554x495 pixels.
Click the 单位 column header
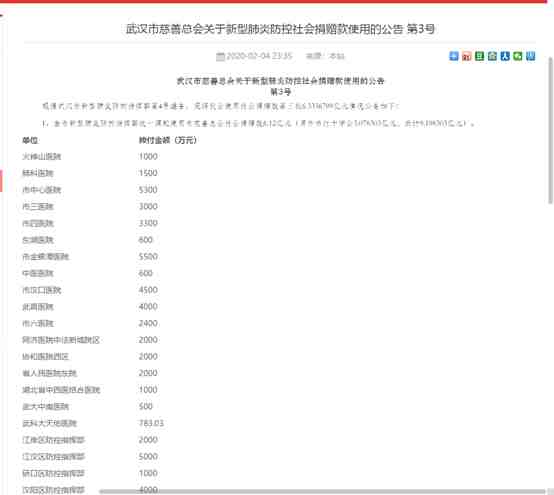(30, 140)
